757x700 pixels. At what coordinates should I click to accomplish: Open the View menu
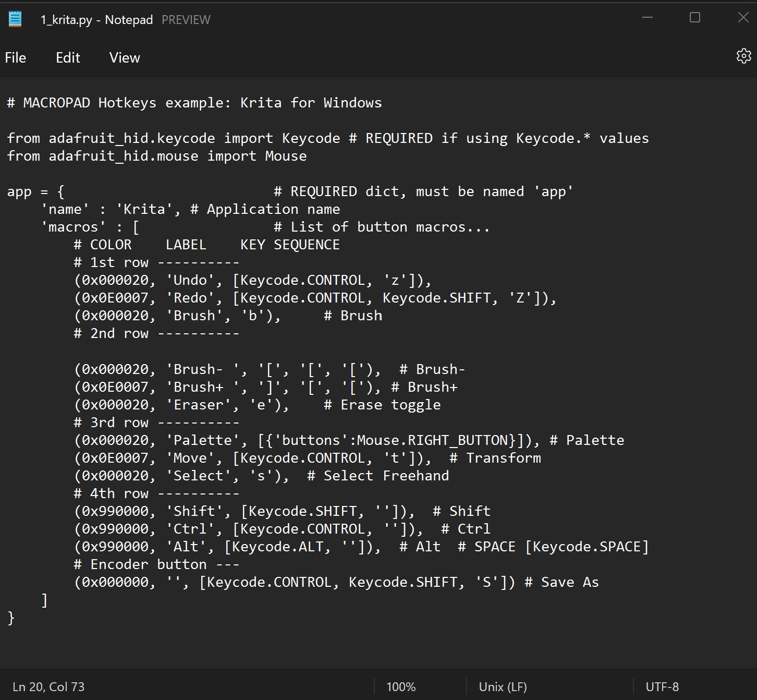tap(125, 57)
